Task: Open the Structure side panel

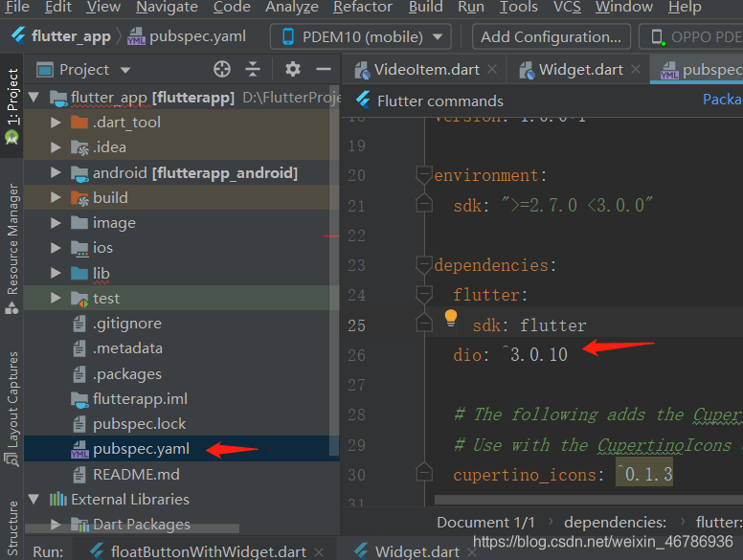Action: point(12,528)
